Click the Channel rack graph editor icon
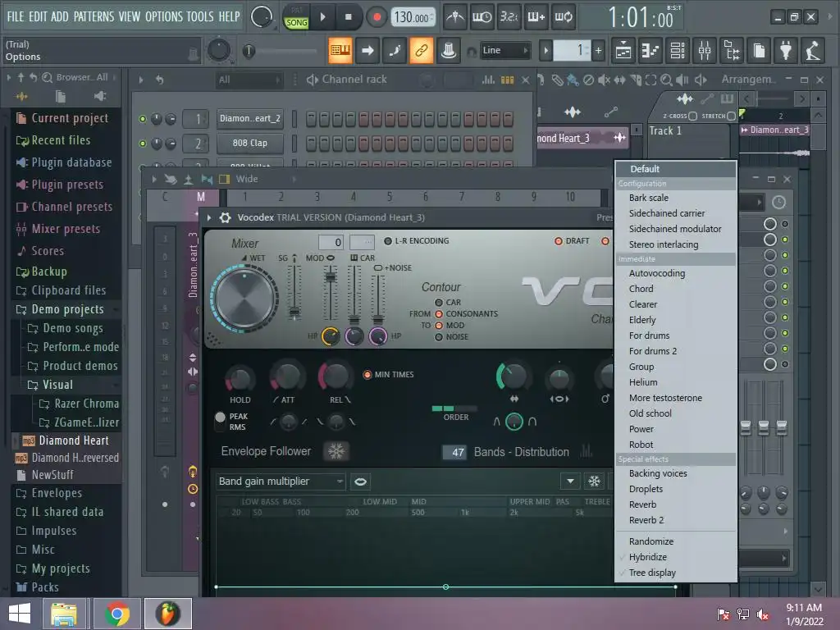 tap(488, 80)
